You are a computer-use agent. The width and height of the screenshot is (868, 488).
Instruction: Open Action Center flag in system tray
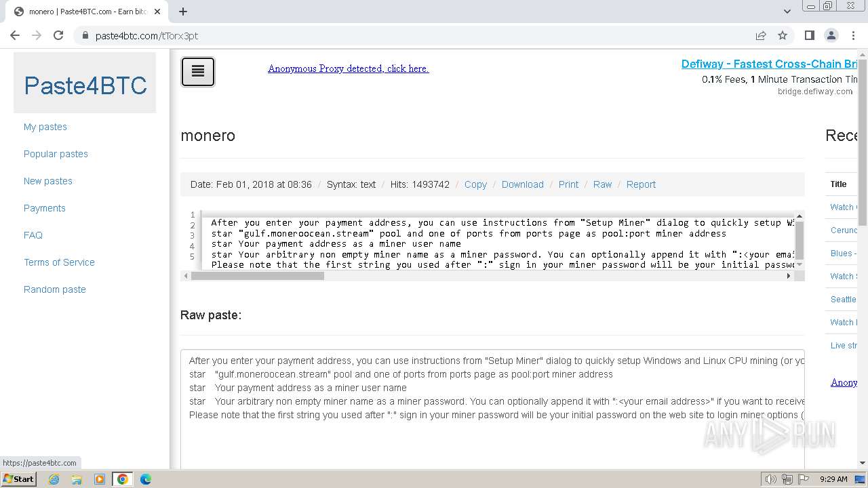point(804,479)
